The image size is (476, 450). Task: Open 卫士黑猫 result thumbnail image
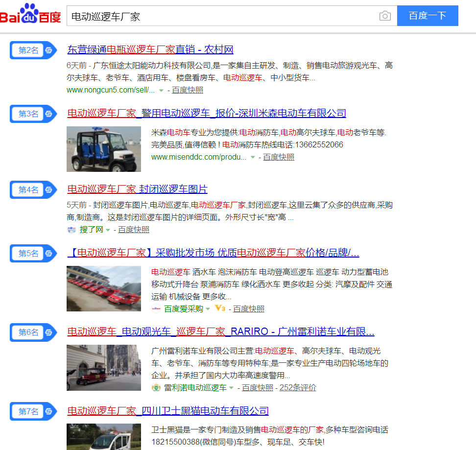[104, 437]
